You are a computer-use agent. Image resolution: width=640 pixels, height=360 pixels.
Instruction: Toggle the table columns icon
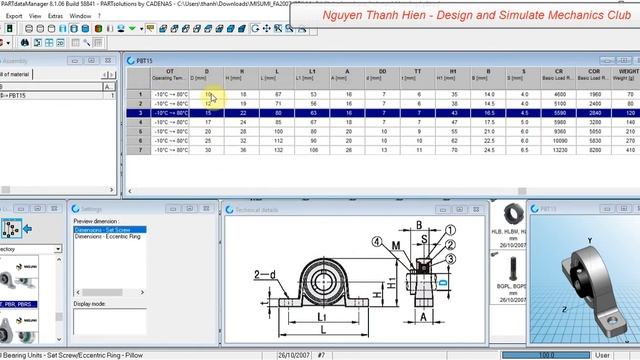click(x=98, y=42)
